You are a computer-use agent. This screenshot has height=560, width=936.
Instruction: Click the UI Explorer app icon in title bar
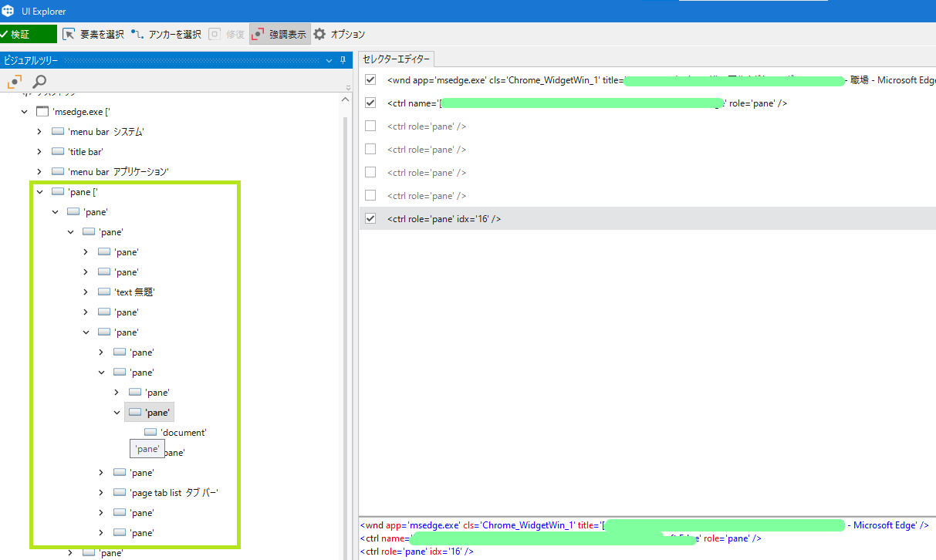point(8,11)
